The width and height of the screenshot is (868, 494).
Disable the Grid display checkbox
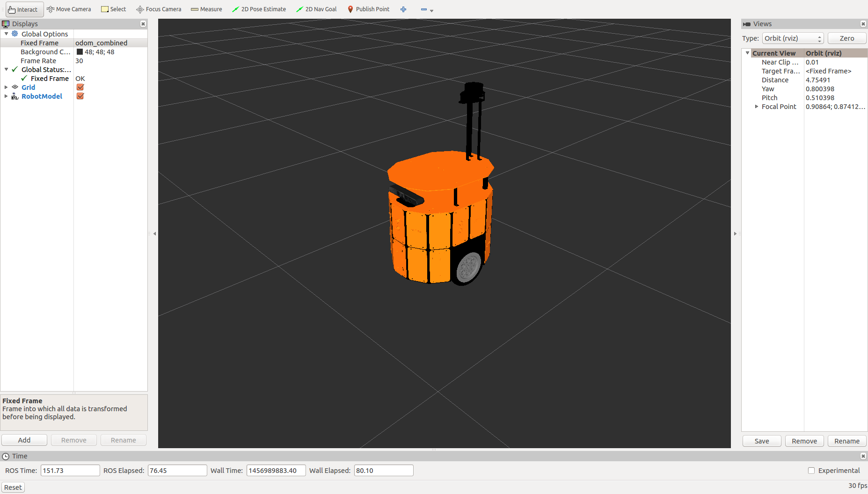[80, 87]
